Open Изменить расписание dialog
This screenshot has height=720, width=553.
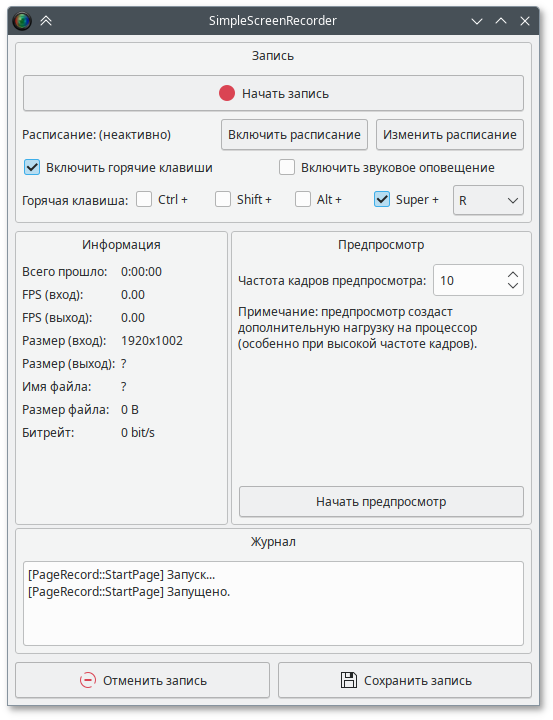pos(450,135)
